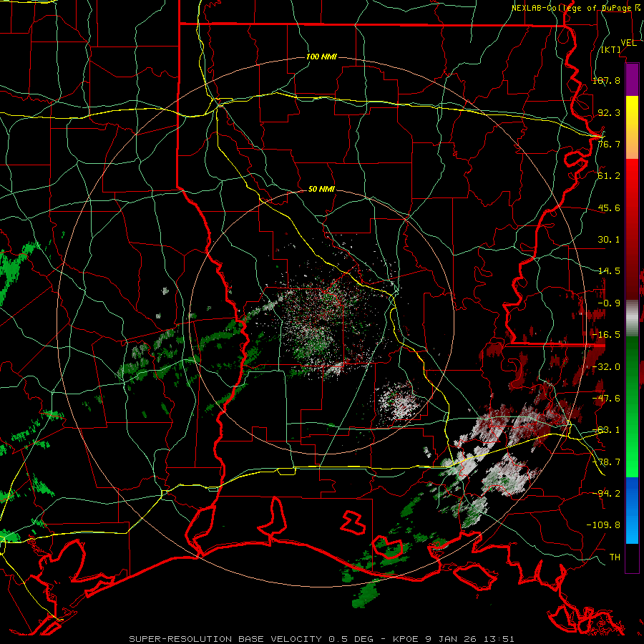Screen dimensions: 644x644
Task: Click the 107.8 legend value
Action: click(606, 80)
